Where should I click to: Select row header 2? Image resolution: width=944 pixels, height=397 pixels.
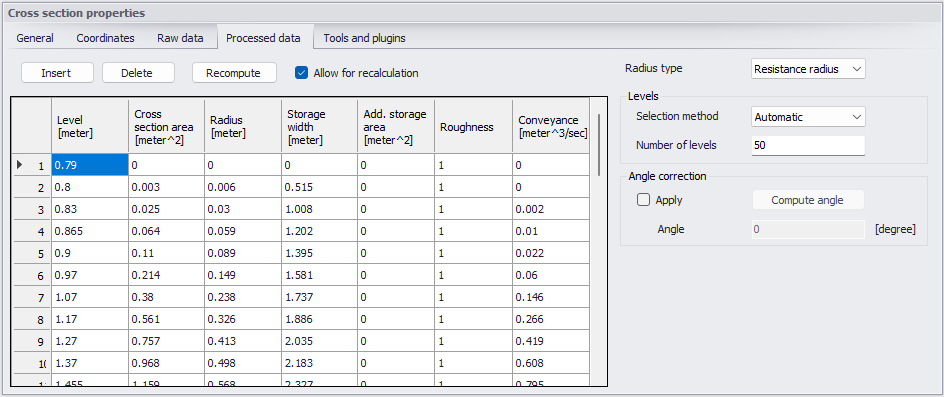32,187
